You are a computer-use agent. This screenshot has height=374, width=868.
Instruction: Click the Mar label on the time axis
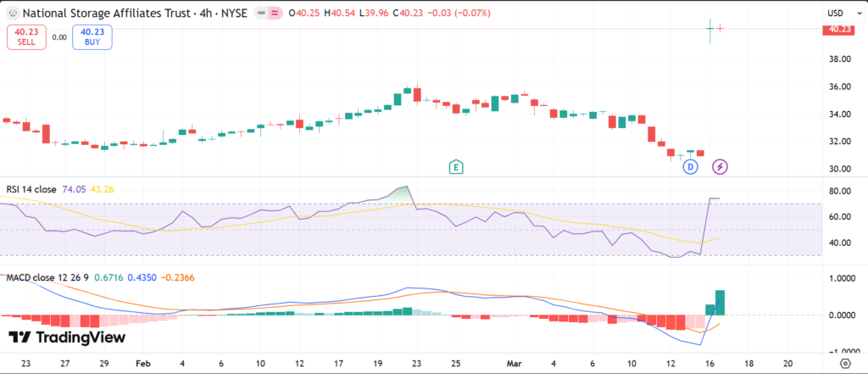513,362
